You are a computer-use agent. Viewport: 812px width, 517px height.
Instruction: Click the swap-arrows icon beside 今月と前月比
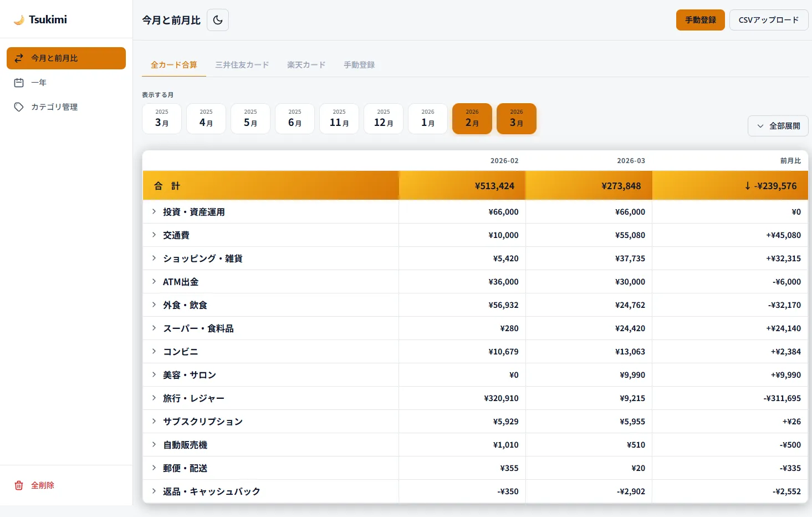pos(19,58)
